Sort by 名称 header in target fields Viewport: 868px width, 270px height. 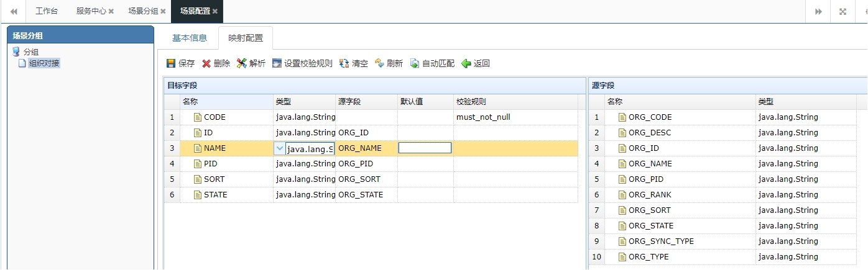tap(226, 102)
